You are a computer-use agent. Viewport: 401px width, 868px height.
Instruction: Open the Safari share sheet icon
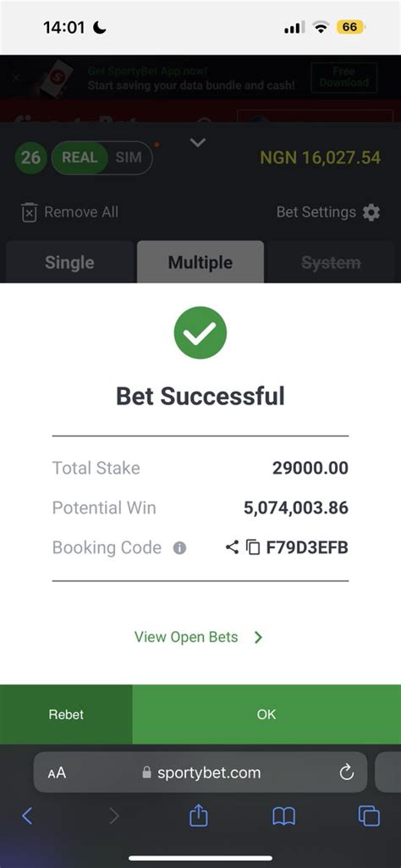(x=198, y=816)
